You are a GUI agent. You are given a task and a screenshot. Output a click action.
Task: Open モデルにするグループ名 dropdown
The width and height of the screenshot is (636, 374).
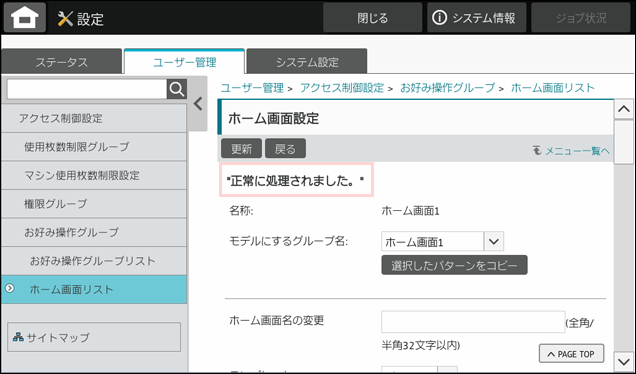click(443, 242)
